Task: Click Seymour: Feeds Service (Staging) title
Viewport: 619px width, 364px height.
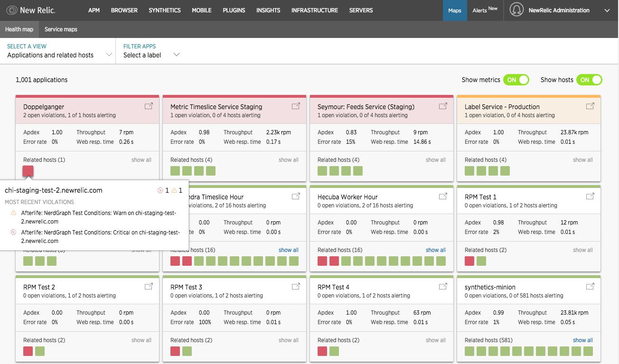Action: tap(366, 107)
